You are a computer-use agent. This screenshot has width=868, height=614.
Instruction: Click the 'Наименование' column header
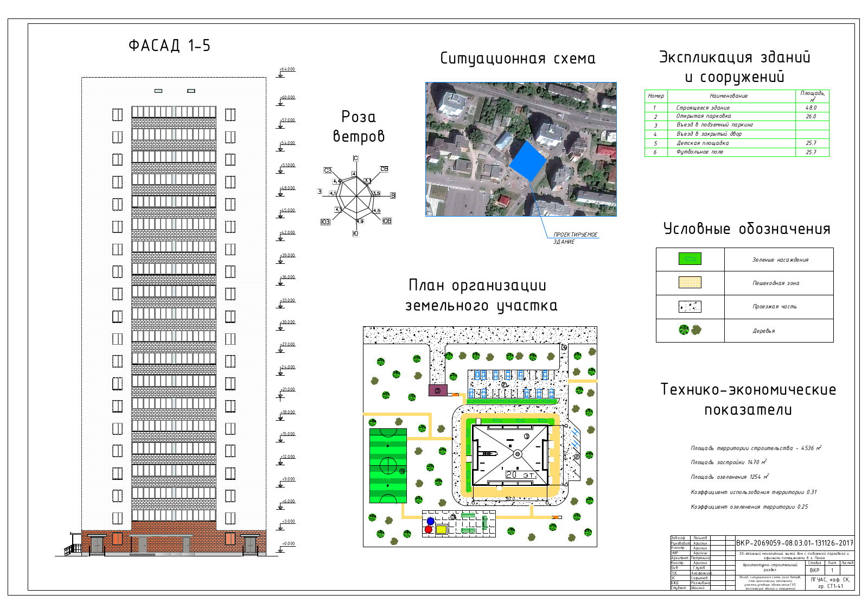tap(729, 96)
